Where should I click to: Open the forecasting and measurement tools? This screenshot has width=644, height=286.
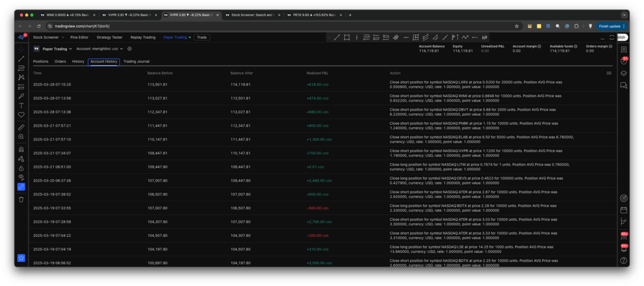(x=21, y=87)
